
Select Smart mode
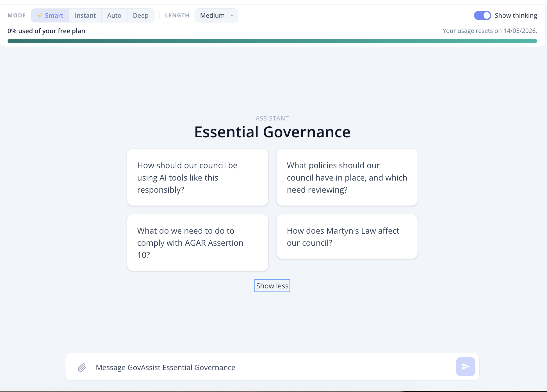pos(50,15)
